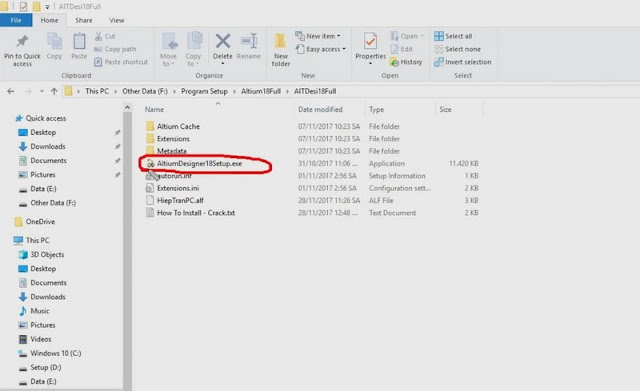Select the Metadata folder
This screenshot has height=391, width=640.
click(x=171, y=151)
